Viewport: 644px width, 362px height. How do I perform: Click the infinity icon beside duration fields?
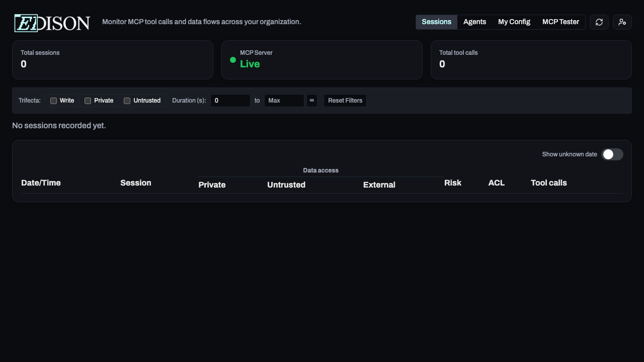(311, 101)
